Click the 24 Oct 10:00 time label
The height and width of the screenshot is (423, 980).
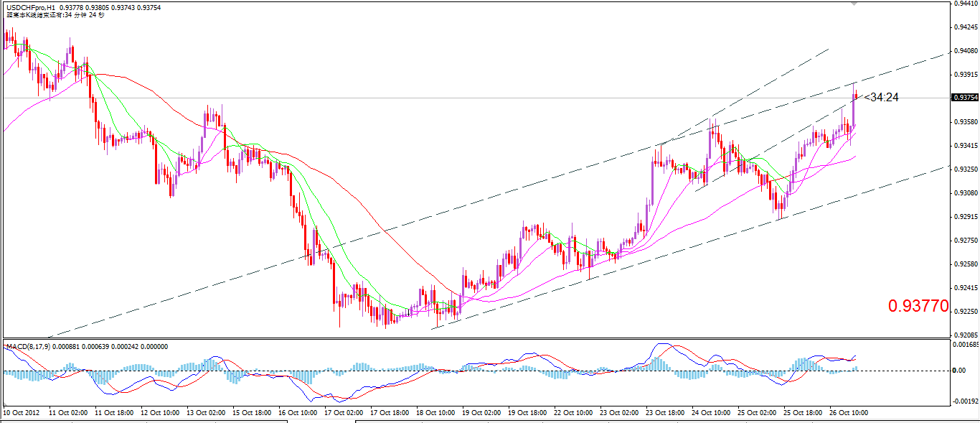point(711,413)
